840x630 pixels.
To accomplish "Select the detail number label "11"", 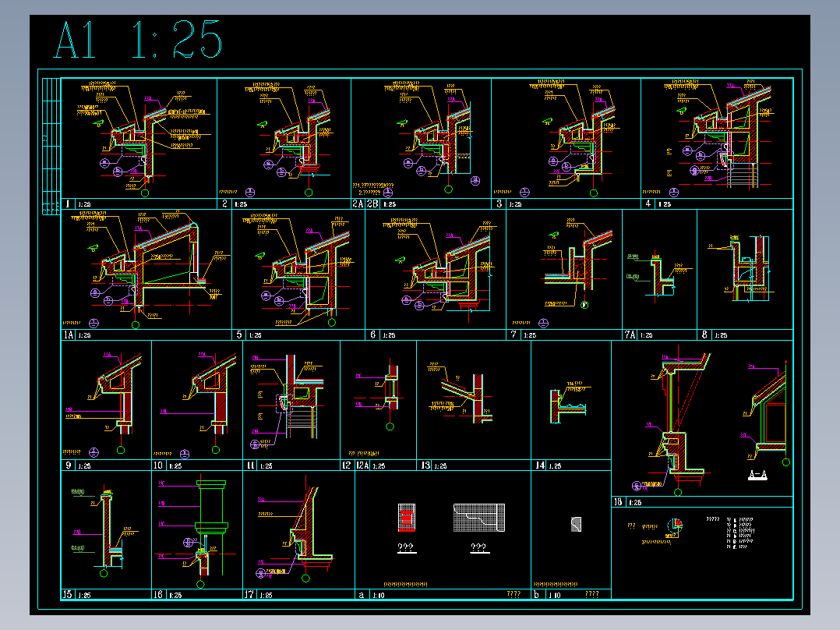I will (x=250, y=465).
